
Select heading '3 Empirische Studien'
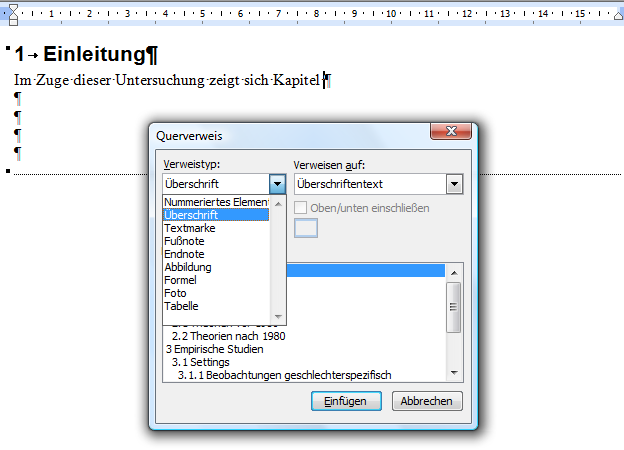point(214,349)
